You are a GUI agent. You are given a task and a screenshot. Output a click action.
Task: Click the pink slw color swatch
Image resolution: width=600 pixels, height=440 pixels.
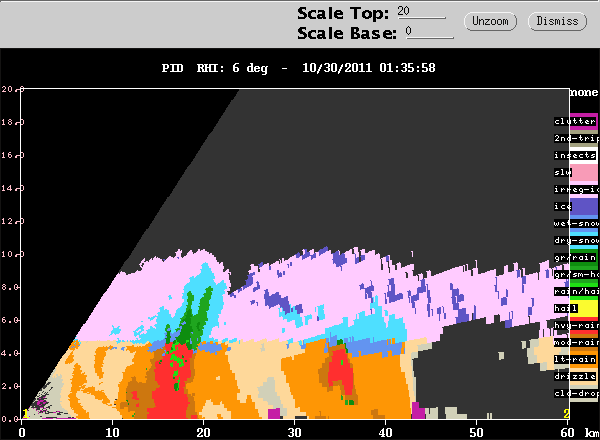pos(584,173)
